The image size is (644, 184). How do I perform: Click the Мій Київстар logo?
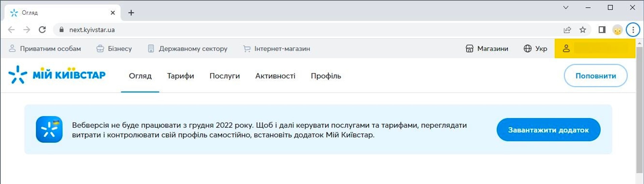pos(57,75)
